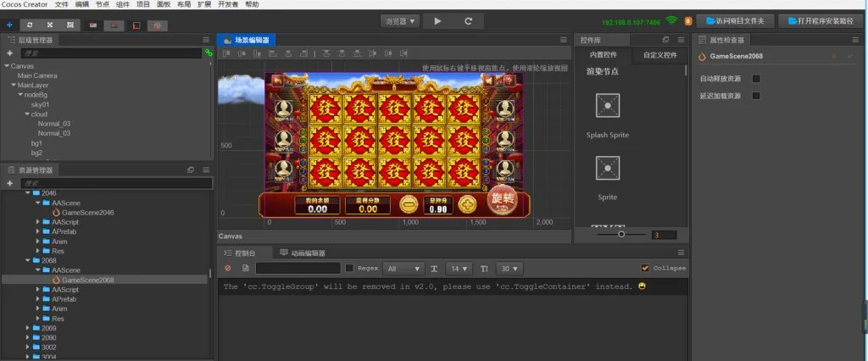Click the green wifi connection icon
This screenshot has width=868, height=361.
tap(671, 20)
